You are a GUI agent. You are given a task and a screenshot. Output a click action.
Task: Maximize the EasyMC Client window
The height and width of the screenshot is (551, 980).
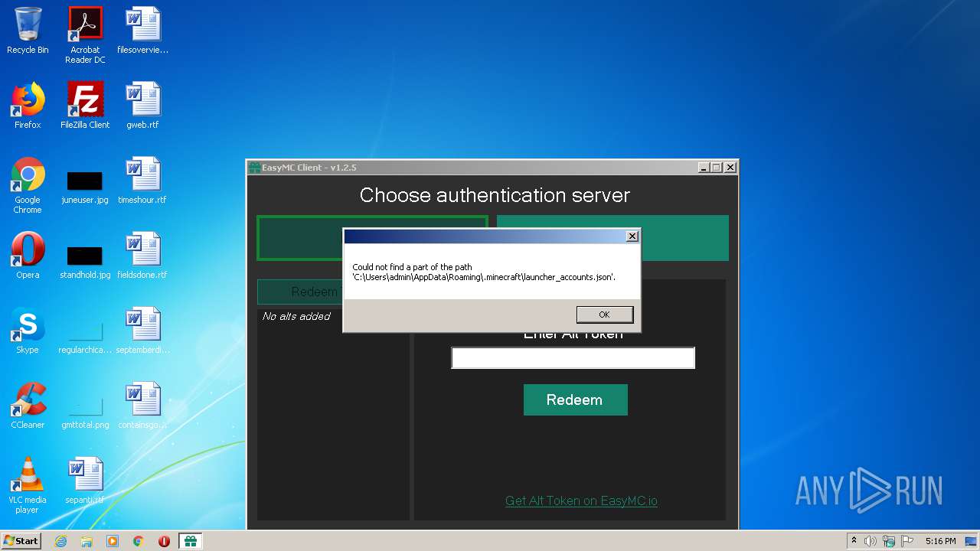[x=717, y=168]
